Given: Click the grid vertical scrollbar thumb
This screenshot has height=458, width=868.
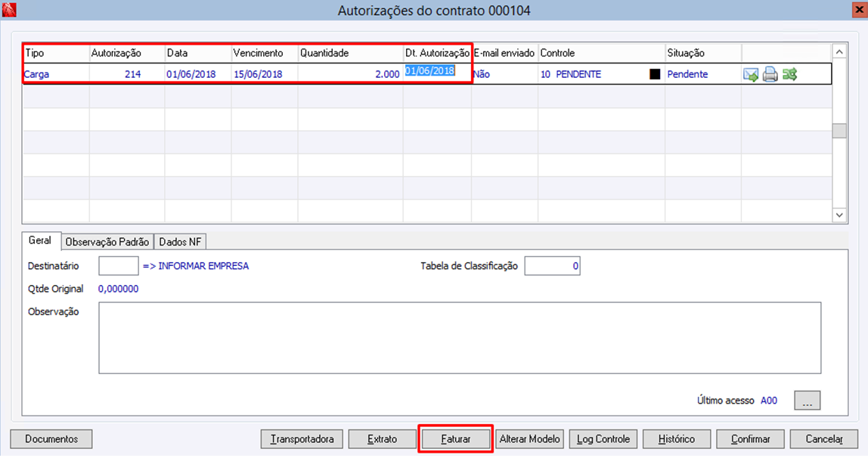Looking at the screenshot, I should tap(839, 131).
